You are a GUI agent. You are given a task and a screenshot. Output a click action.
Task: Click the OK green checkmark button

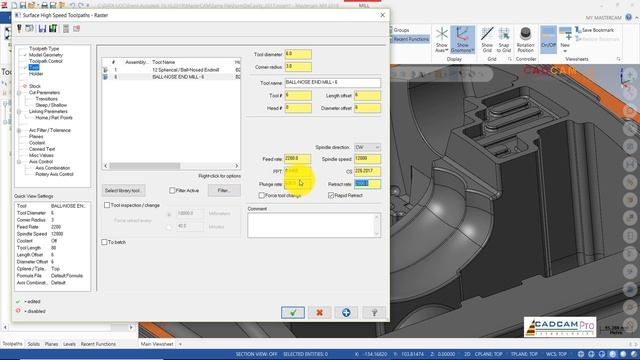point(293,313)
